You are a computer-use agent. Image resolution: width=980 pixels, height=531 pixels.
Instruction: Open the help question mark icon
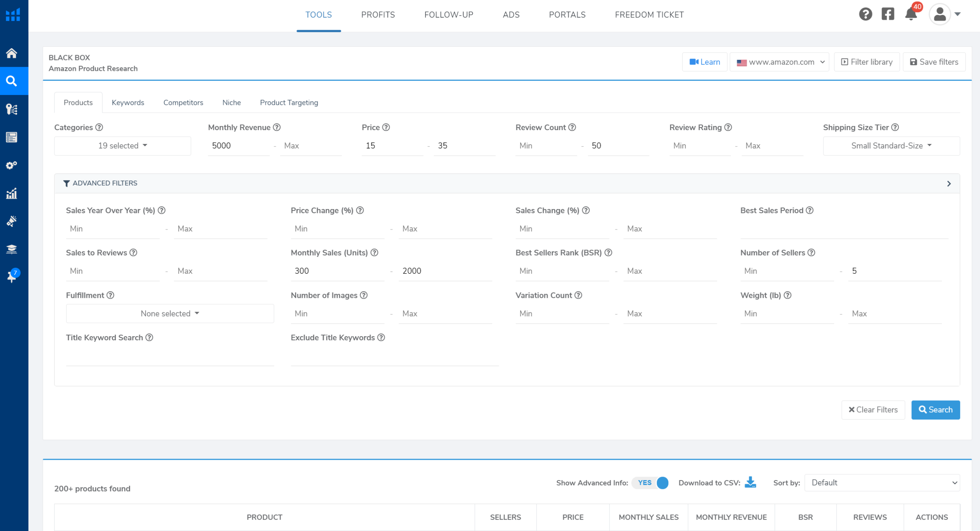pyautogui.click(x=865, y=14)
